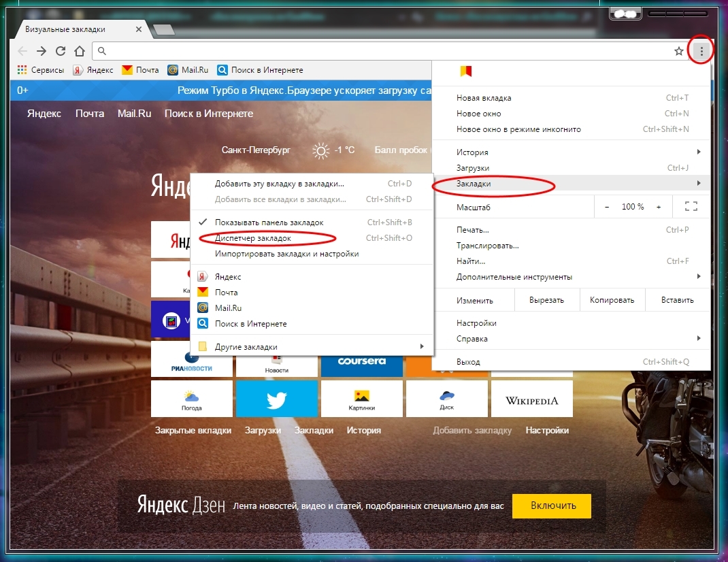This screenshot has width=728, height=562.
Task: Click the Режим Турбо promo banner
Action: 221,90
